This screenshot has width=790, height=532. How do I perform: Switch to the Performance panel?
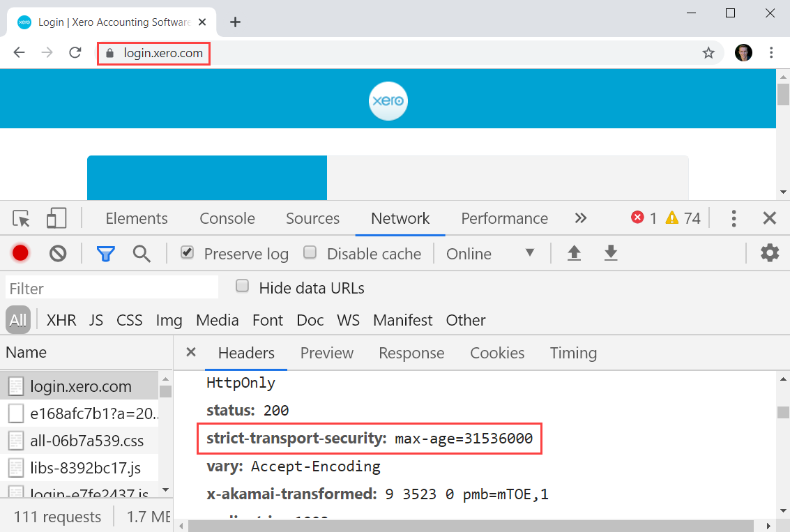click(x=504, y=218)
